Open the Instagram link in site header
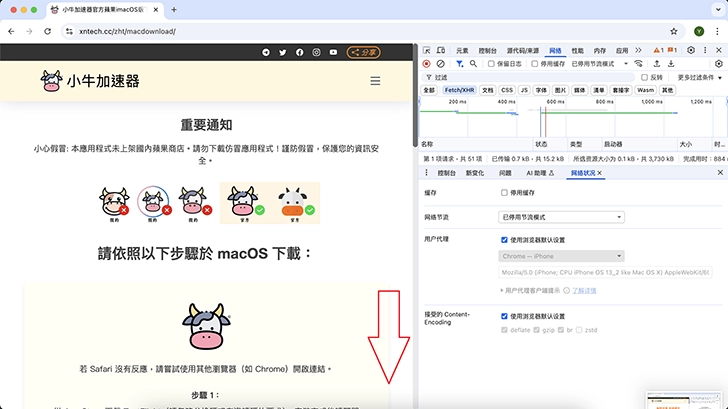The width and height of the screenshot is (728, 409). [x=316, y=52]
